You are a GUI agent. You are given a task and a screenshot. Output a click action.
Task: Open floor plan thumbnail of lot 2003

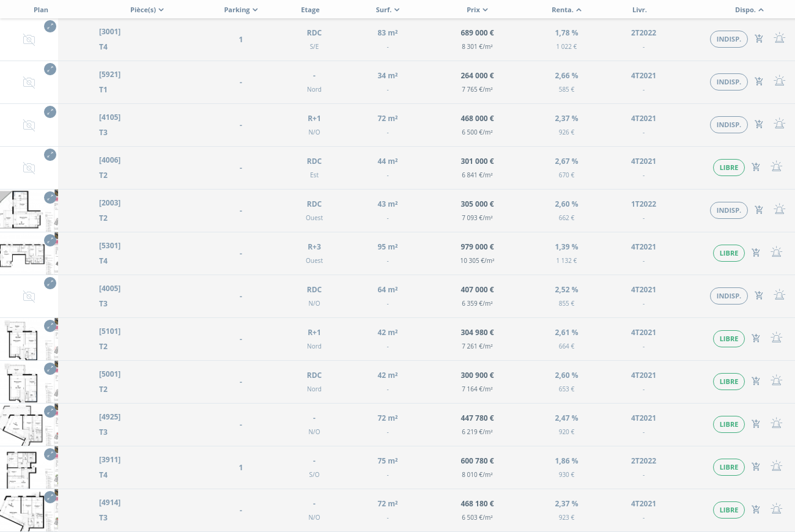point(24,211)
